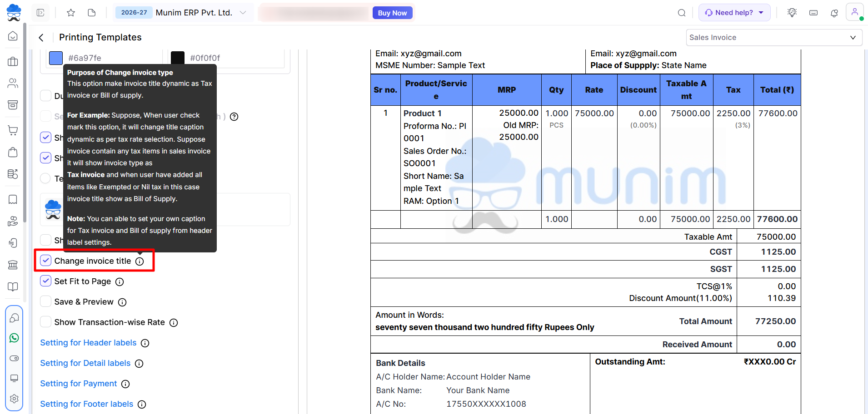Open the keyboard shortcuts icon
The image size is (868, 414).
pyautogui.click(x=813, y=13)
